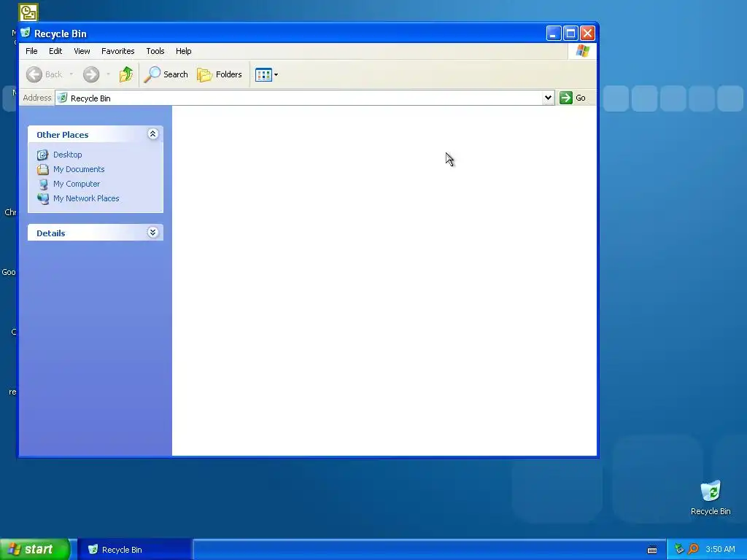Open the Favorites menu
The image size is (747, 560).
tap(117, 51)
